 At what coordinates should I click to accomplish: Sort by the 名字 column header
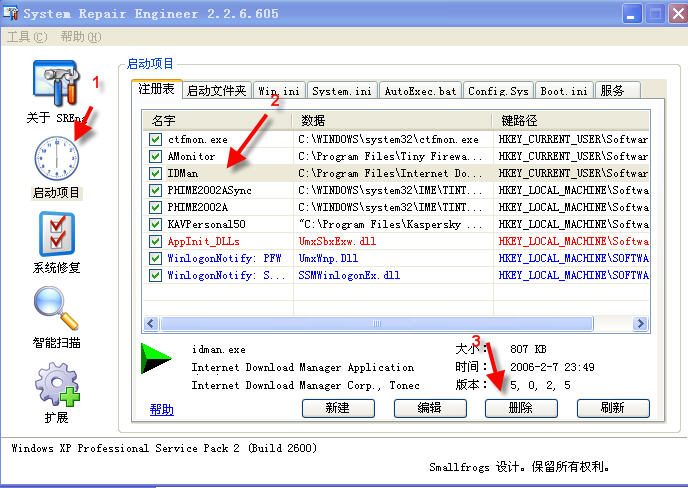217,120
